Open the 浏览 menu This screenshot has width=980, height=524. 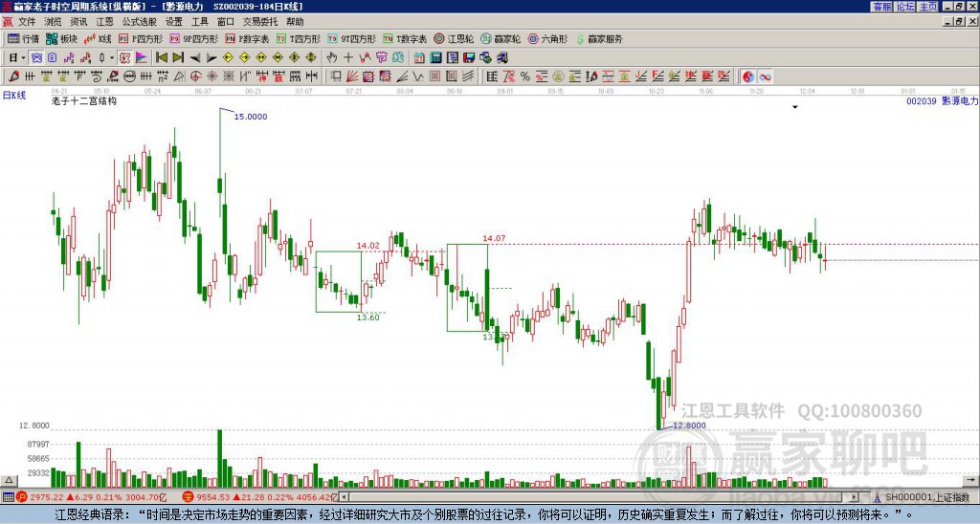tap(54, 22)
